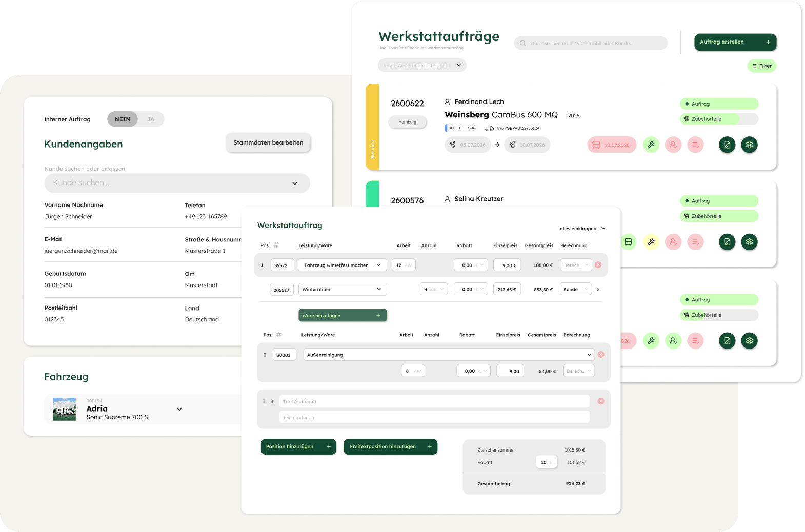Image resolution: width=805 pixels, height=532 pixels.
Task: Remove the Winterreifen item with the small x
Action: click(x=598, y=290)
